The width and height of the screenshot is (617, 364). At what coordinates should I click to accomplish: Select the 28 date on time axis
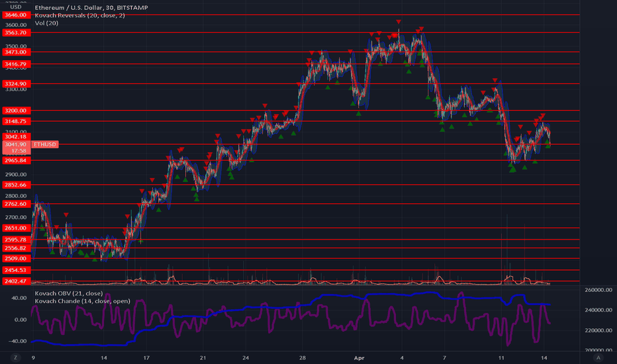click(x=302, y=358)
